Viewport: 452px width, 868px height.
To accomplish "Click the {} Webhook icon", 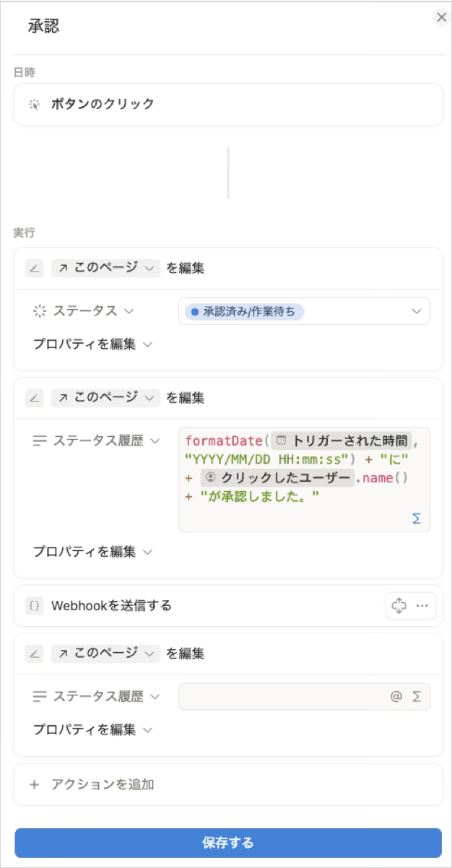I will click(33, 606).
